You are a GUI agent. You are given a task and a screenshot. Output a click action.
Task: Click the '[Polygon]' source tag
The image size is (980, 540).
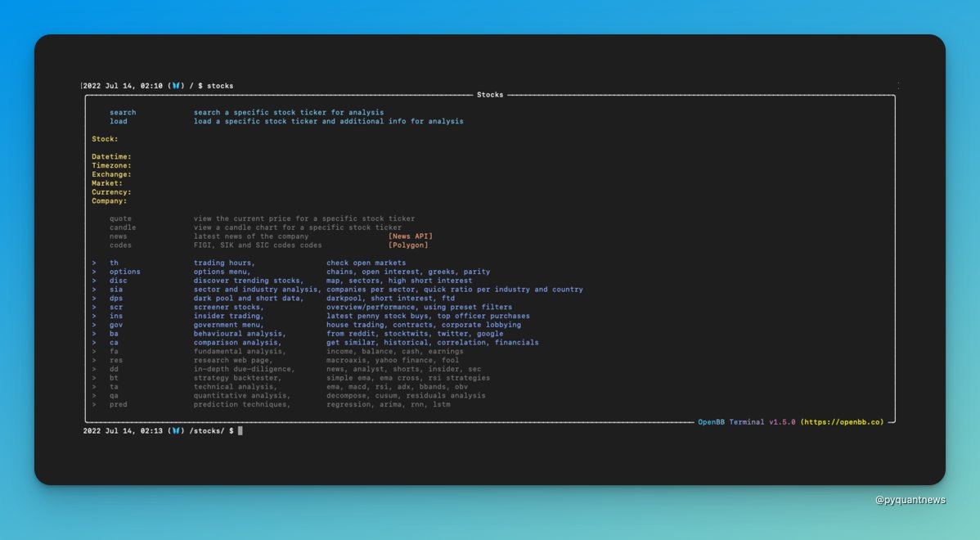408,245
